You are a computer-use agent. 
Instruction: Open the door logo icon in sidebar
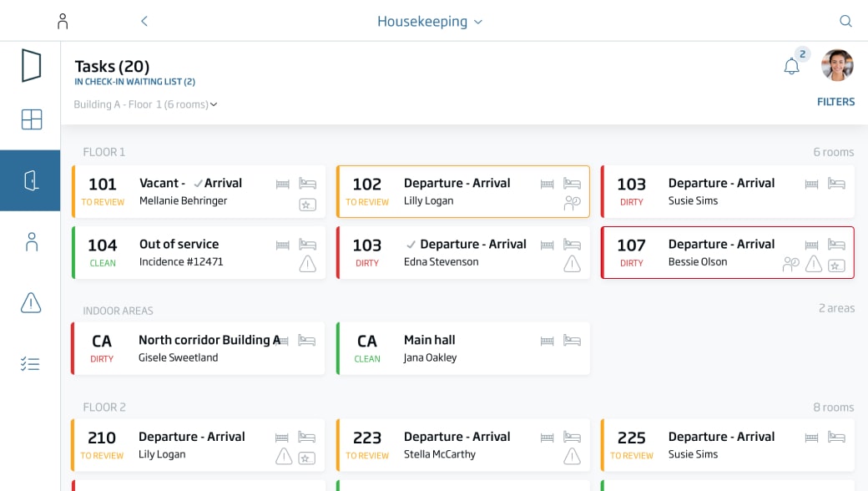pos(31,65)
